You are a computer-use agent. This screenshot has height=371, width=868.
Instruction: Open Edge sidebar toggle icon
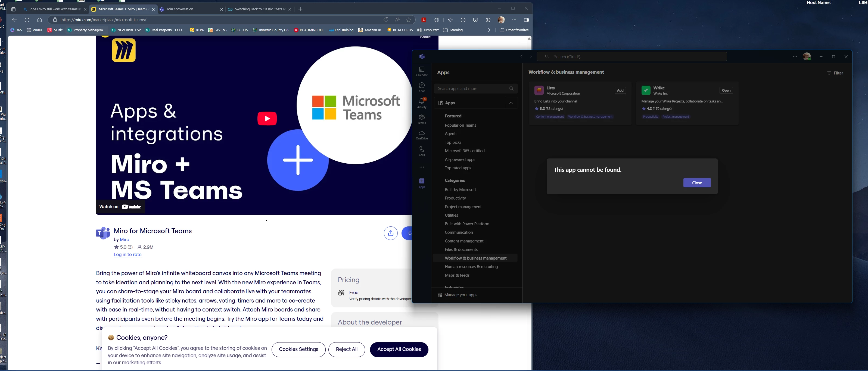526,20
